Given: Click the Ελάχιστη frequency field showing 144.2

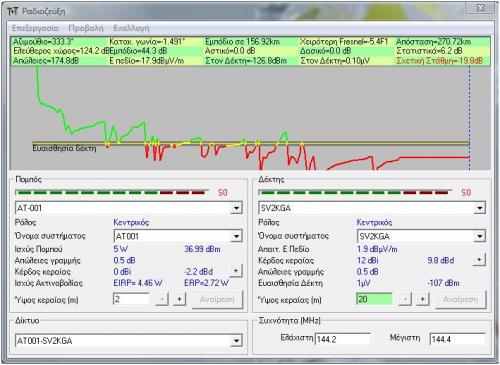Looking at the screenshot, I should pyautogui.click(x=343, y=339).
